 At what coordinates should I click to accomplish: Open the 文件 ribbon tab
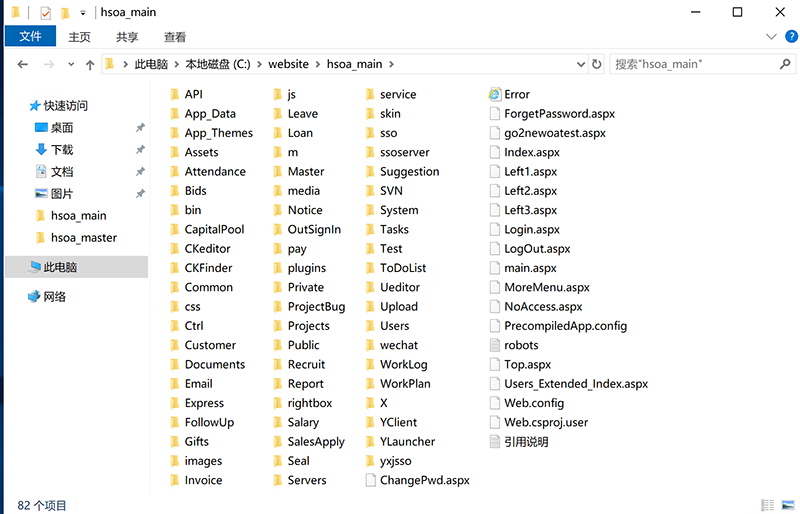click(x=30, y=37)
